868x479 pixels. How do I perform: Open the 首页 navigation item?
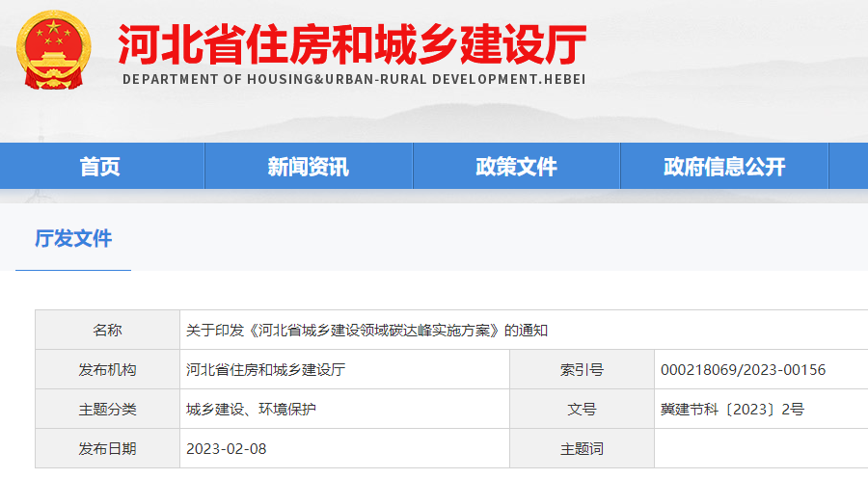[x=100, y=167]
